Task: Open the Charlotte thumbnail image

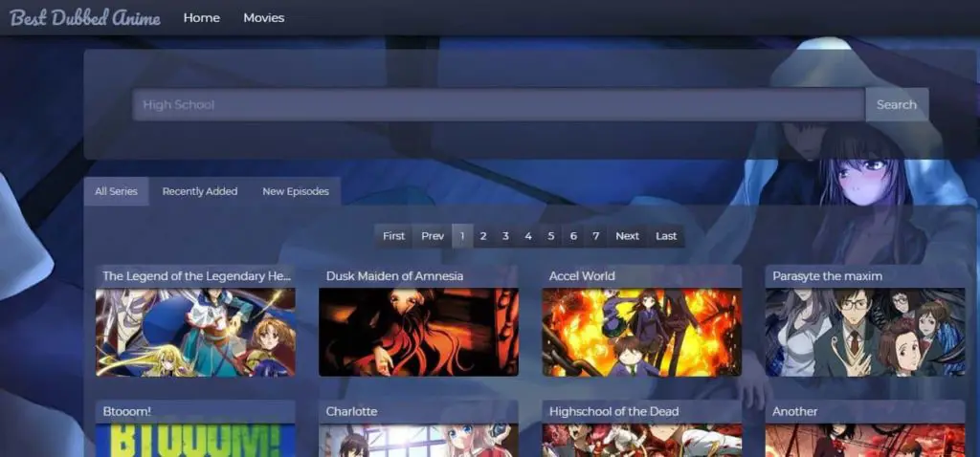Action: coord(419,440)
